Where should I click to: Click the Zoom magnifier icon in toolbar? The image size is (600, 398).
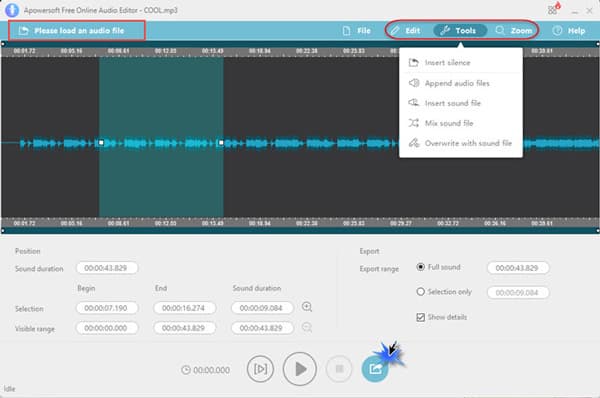click(500, 30)
